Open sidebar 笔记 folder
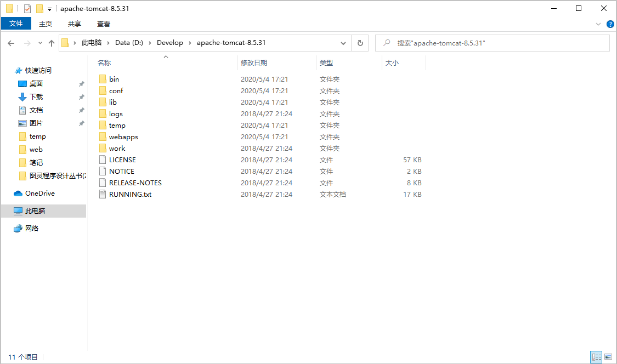Screen dimensions: 617x364 pyautogui.click(x=36, y=162)
